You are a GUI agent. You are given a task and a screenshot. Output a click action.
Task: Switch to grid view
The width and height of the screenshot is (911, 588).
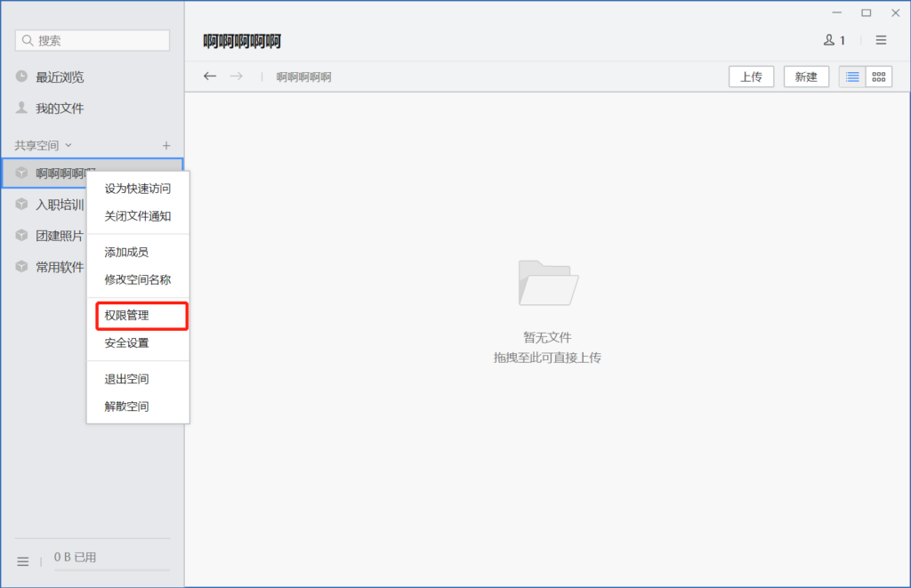tap(878, 77)
